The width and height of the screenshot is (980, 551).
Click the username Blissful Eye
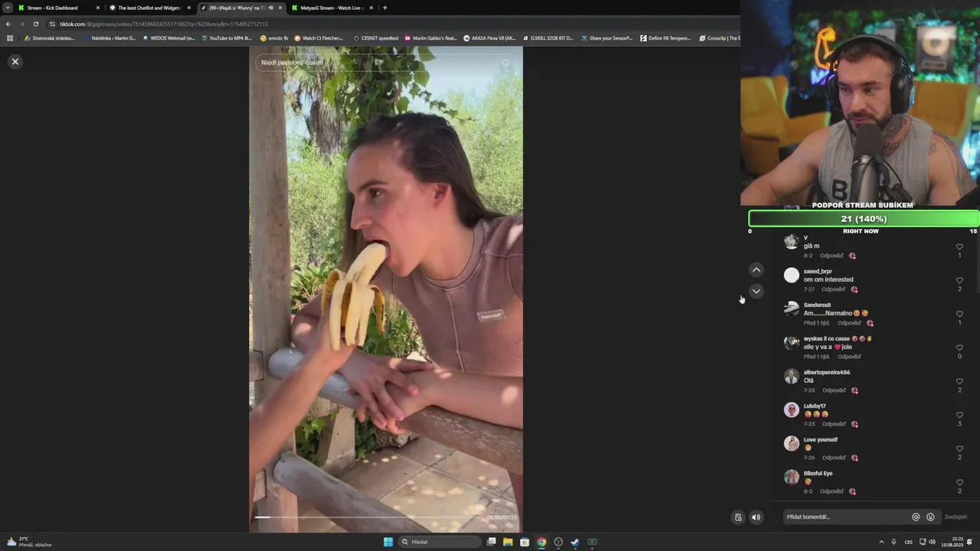click(x=818, y=474)
